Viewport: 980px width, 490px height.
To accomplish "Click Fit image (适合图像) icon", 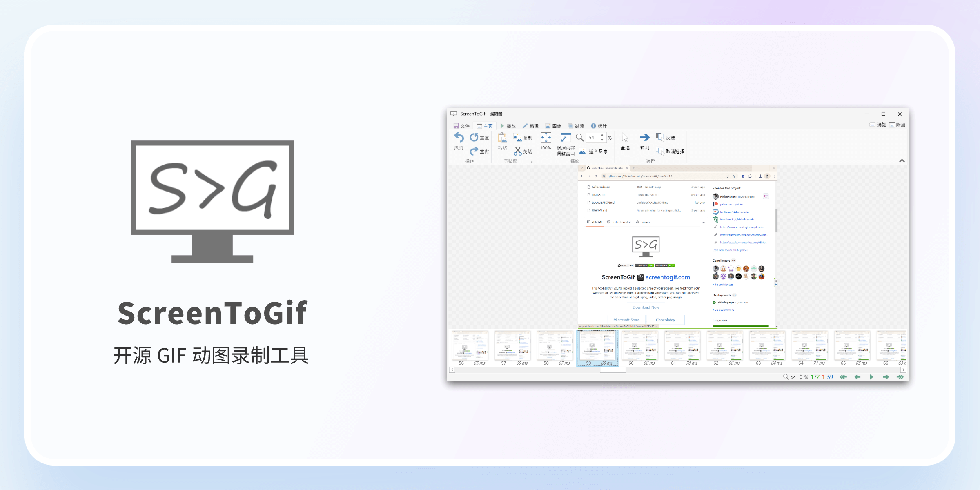I will click(x=582, y=151).
